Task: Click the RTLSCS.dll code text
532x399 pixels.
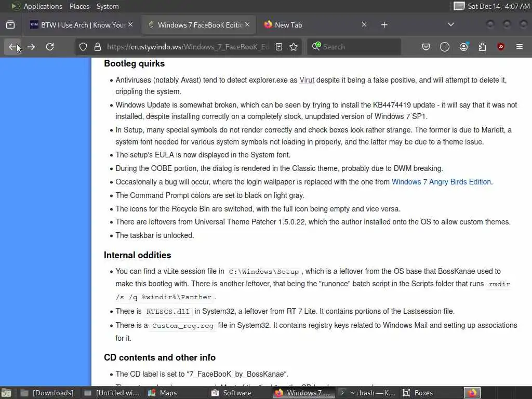Action: pyautogui.click(x=168, y=312)
